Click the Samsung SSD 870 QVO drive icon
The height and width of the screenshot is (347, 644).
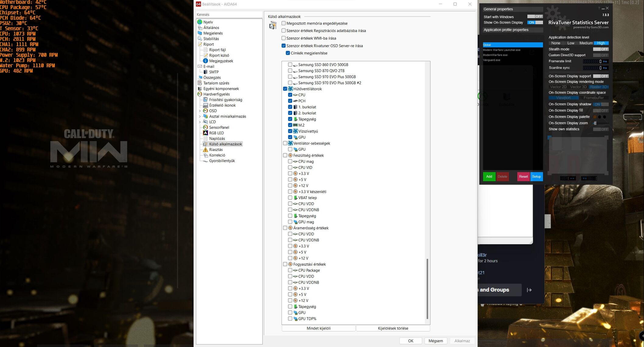(x=295, y=71)
